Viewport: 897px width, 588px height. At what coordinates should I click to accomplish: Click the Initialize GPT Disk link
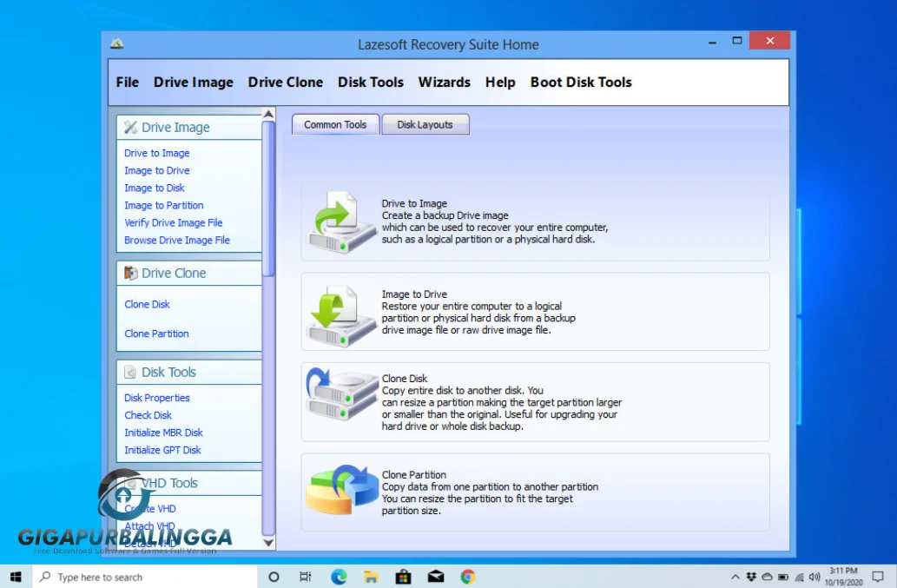pos(162,450)
